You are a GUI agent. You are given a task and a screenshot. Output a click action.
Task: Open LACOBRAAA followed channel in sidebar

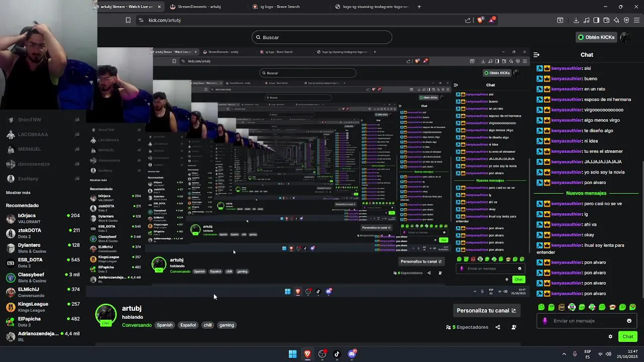43,134
